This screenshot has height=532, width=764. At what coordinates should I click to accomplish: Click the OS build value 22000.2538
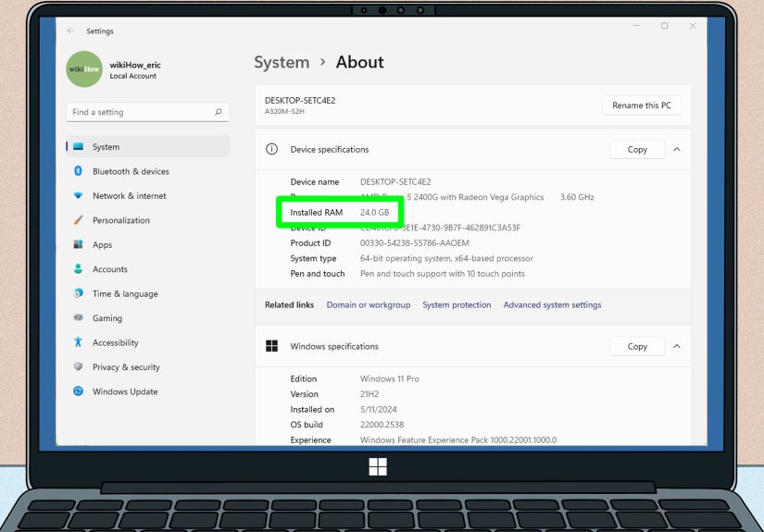point(382,425)
